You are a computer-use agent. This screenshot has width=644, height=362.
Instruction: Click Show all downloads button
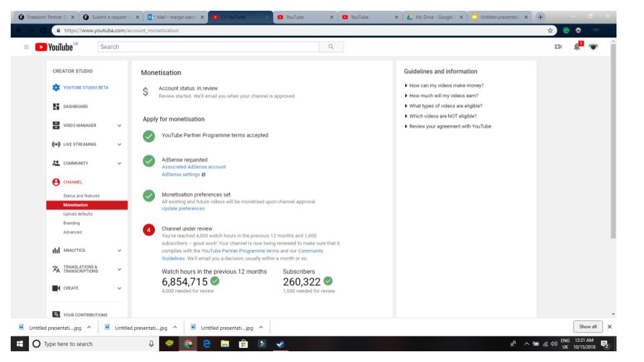pos(588,326)
